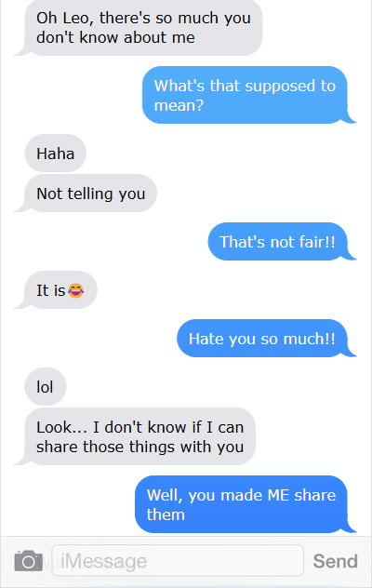The height and width of the screenshot is (588, 372).
Task: Tap the "It is" gray message bubble
Action: click(60, 290)
